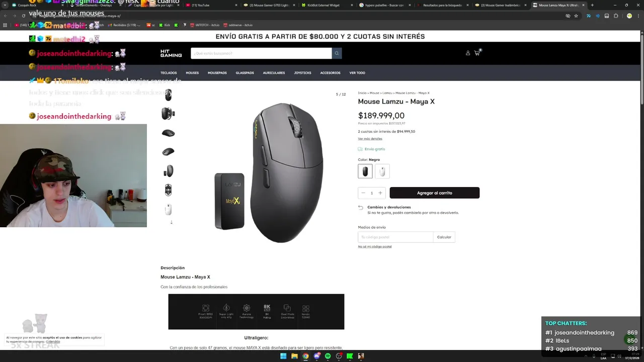Click the Calcular shipping button
Viewport: 644px width, 362px height.
[x=444, y=237]
